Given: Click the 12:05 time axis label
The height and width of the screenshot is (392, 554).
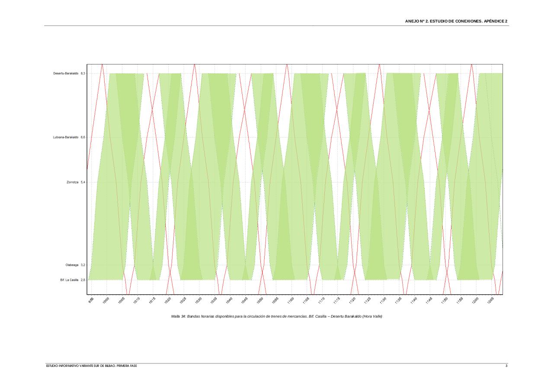Looking at the screenshot, I should [x=490, y=300].
